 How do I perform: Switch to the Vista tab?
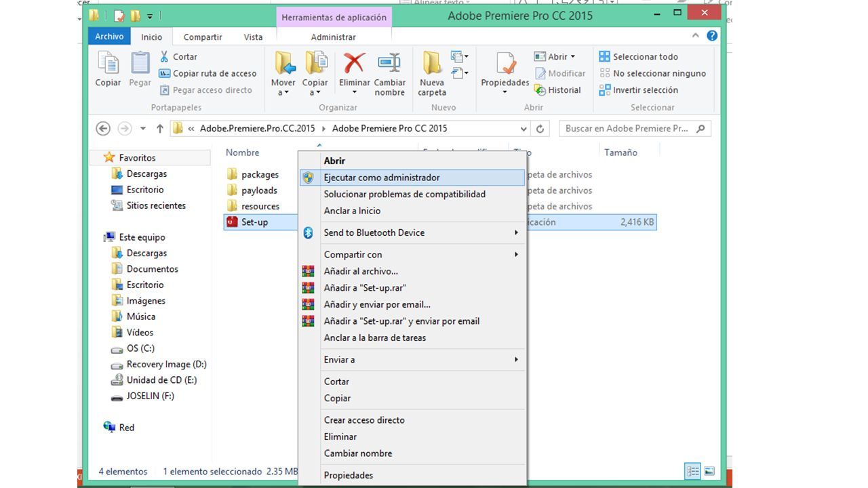click(253, 37)
